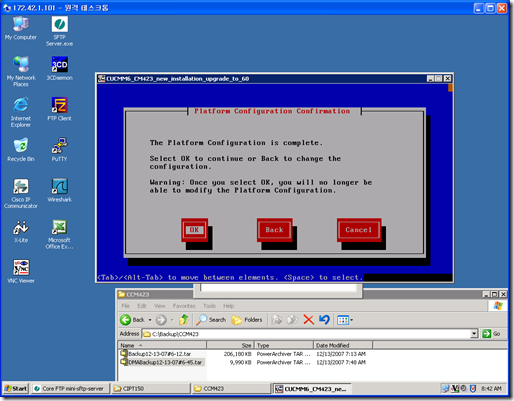This screenshot has height=401, width=514.
Task: Open the Edit menu in CCM423
Action: click(x=142, y=306)
